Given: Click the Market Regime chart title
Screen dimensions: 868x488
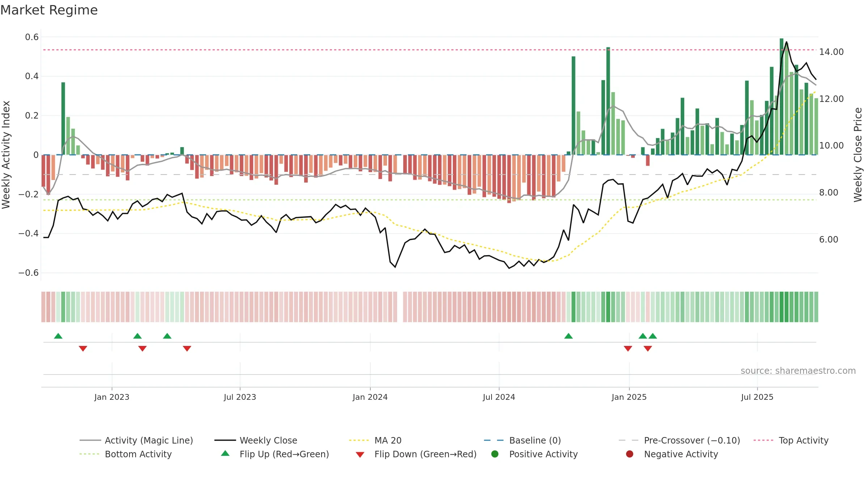Looking at the screenshot, I should [x=49, y=10].
